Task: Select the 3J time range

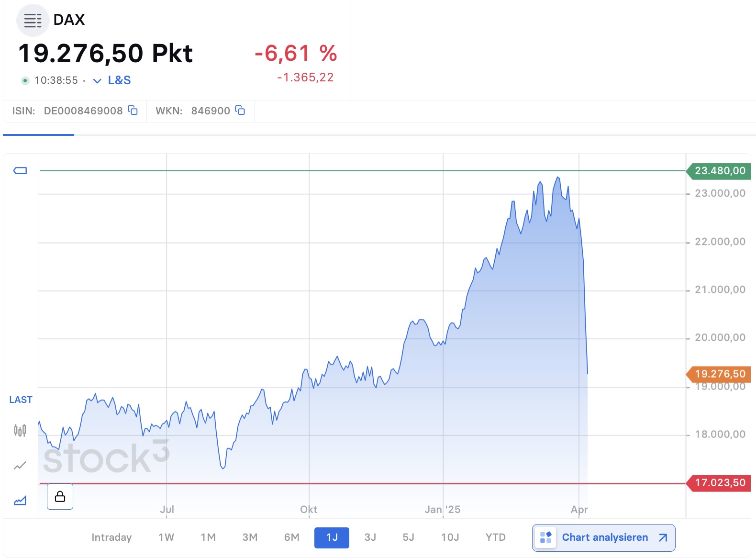Action: [370, 537]
